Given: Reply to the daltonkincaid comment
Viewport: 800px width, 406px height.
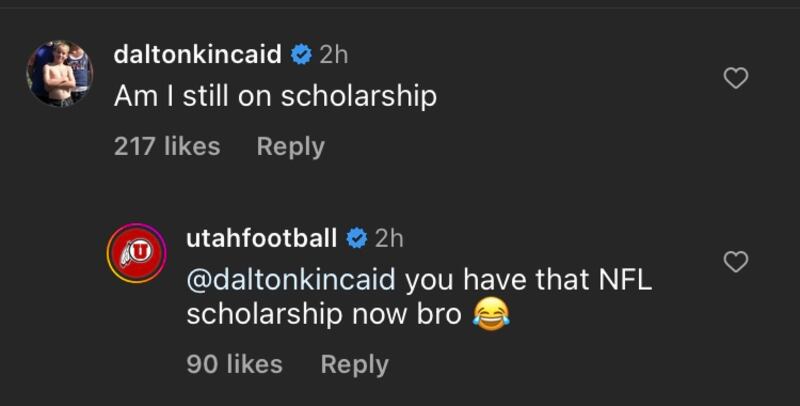Looking at the screenshot, I should (290, 146).
